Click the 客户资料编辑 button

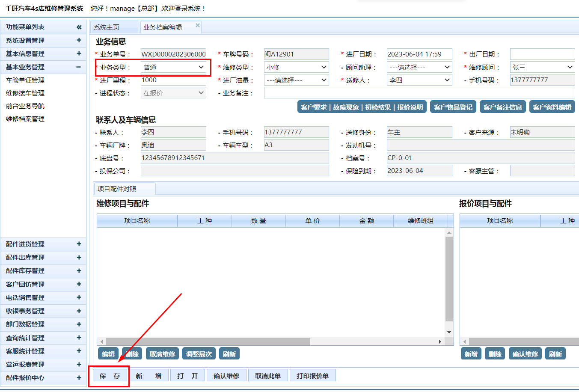point(552,107)
